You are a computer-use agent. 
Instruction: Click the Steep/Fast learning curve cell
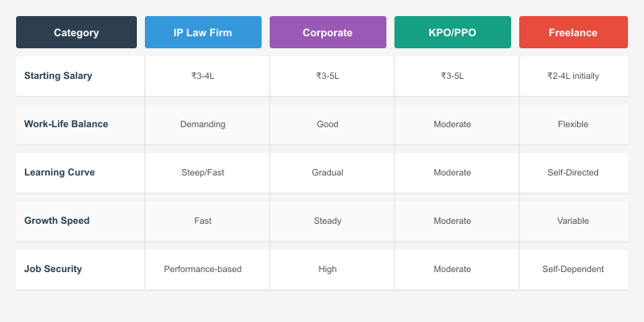(x=203, y=173)
